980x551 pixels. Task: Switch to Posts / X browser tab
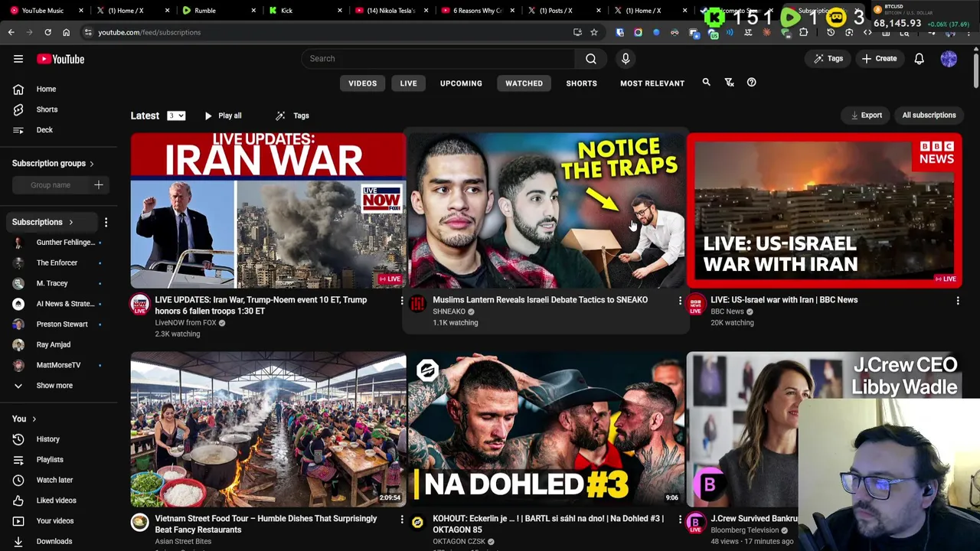(x=556, y=11)
